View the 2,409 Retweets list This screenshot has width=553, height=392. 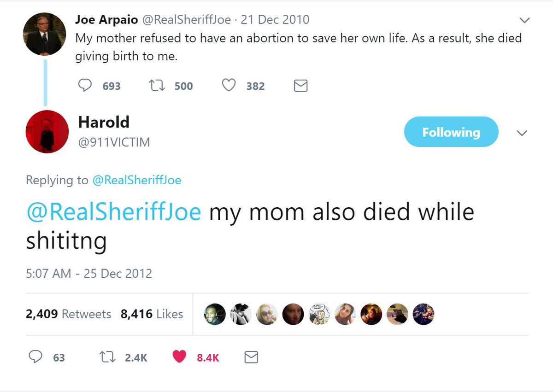[68, 314]
